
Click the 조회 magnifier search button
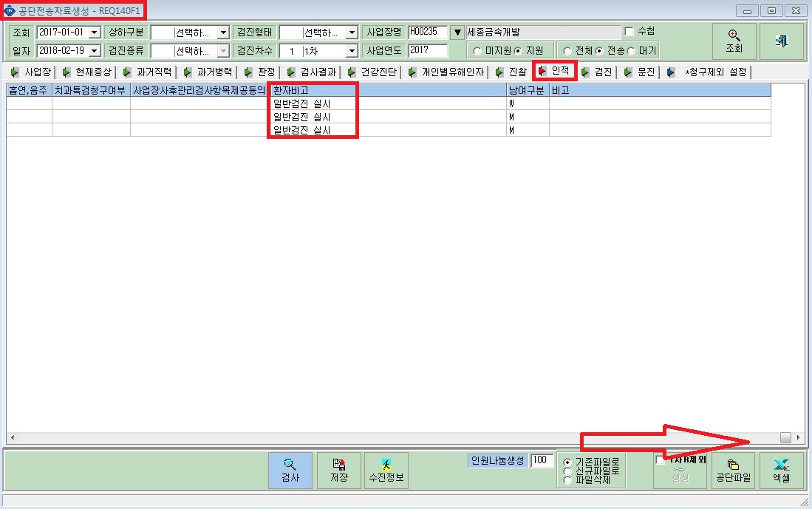coord(734,41)
